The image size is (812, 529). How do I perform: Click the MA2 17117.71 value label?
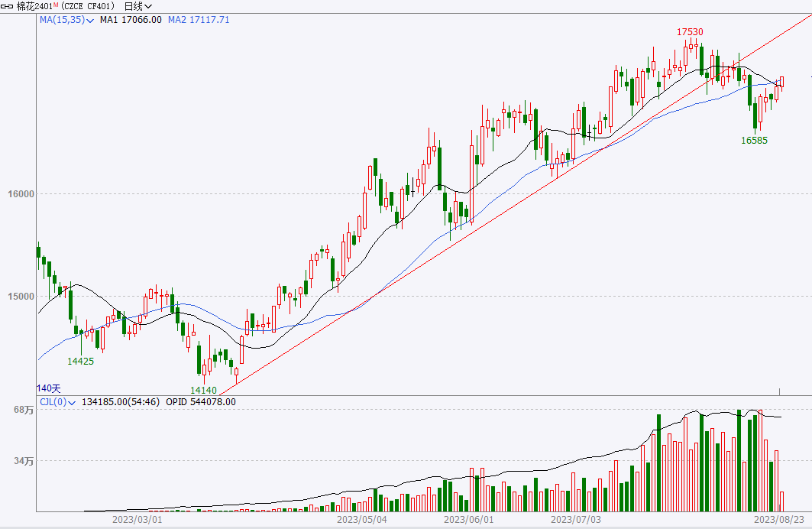tap(199, 20)
